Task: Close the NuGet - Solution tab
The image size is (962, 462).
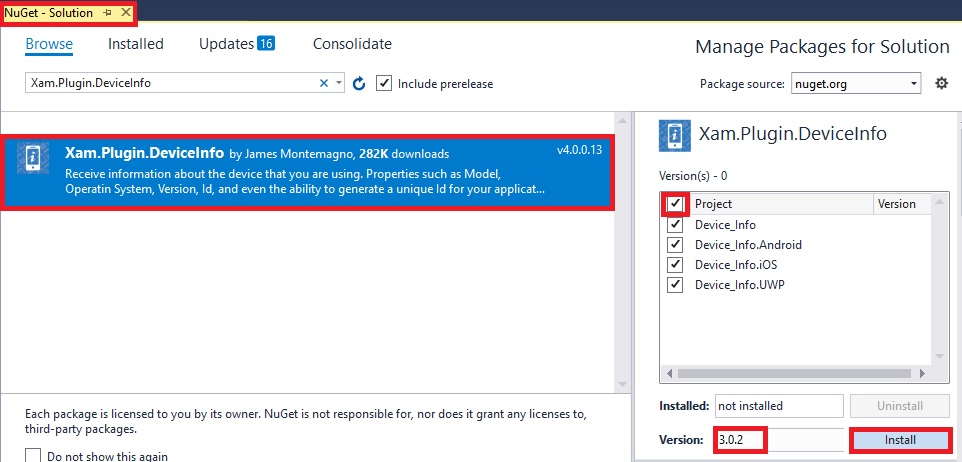Action: point(126,12)
